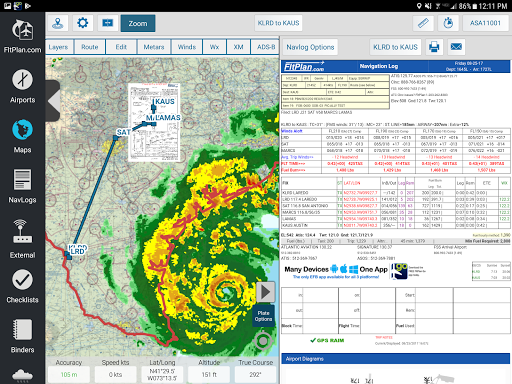Screen dimensions: 512x384
Task: Open the Navlog Options dropdown
Action: pos(310,47)
